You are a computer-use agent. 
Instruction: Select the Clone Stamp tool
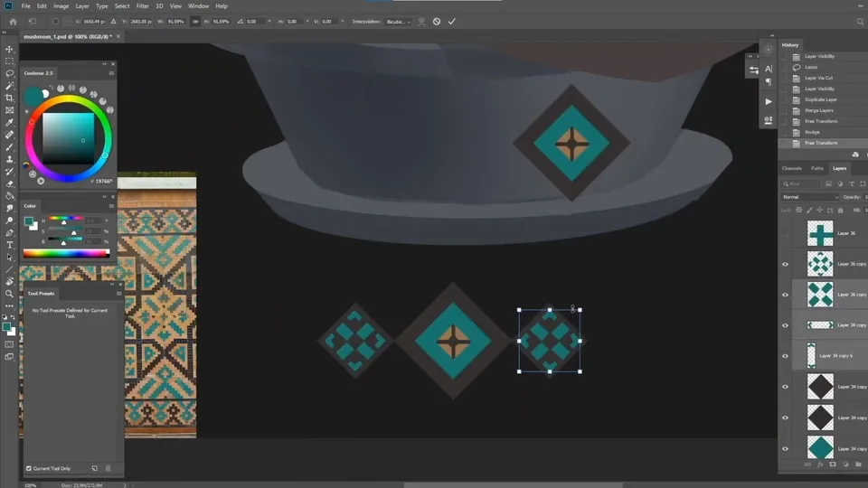coord(9,159)
